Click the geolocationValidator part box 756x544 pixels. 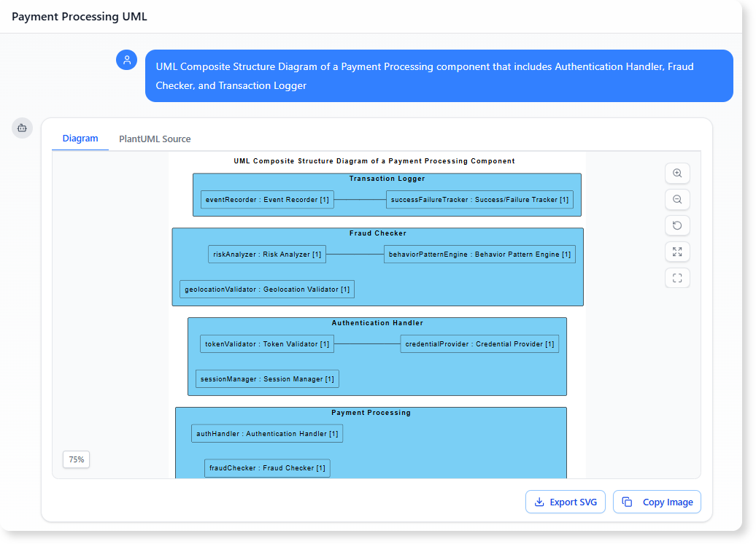pyautogui.click(x=267, y=290)
